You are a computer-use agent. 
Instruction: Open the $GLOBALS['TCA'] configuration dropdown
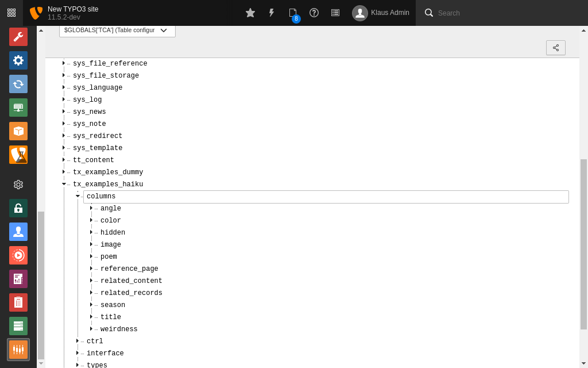[x=117, y=30]
